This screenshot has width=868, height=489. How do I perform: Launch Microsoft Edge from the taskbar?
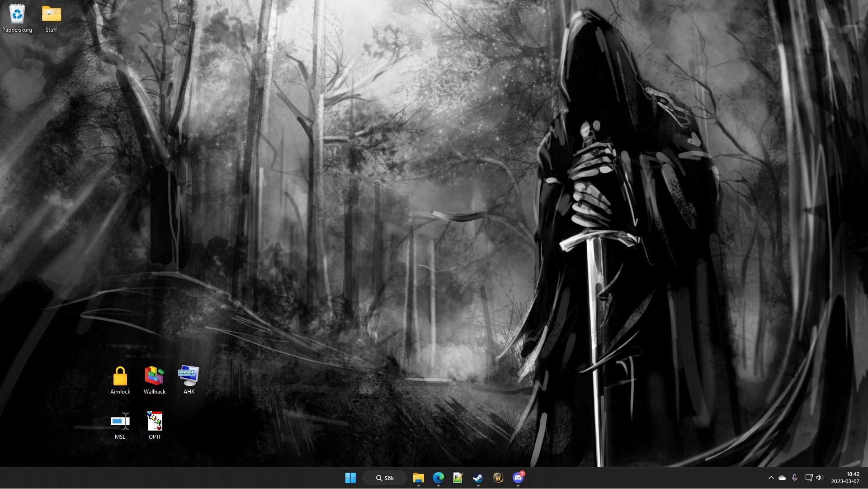438,478
